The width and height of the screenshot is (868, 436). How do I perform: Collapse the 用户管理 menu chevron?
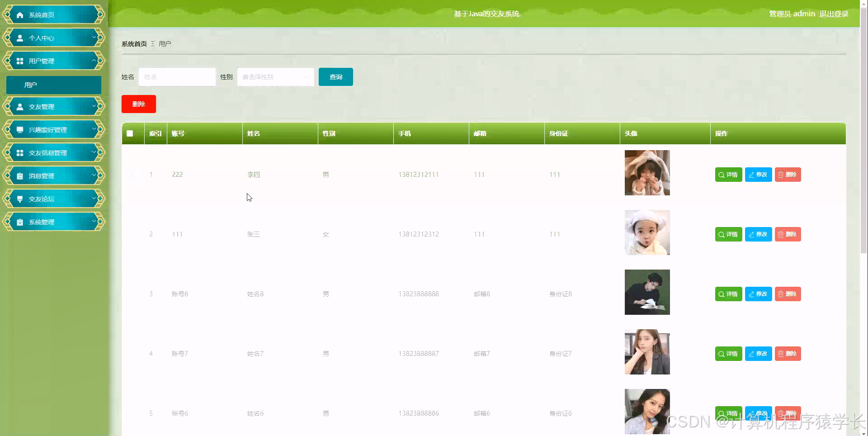[x=94, y=60]
